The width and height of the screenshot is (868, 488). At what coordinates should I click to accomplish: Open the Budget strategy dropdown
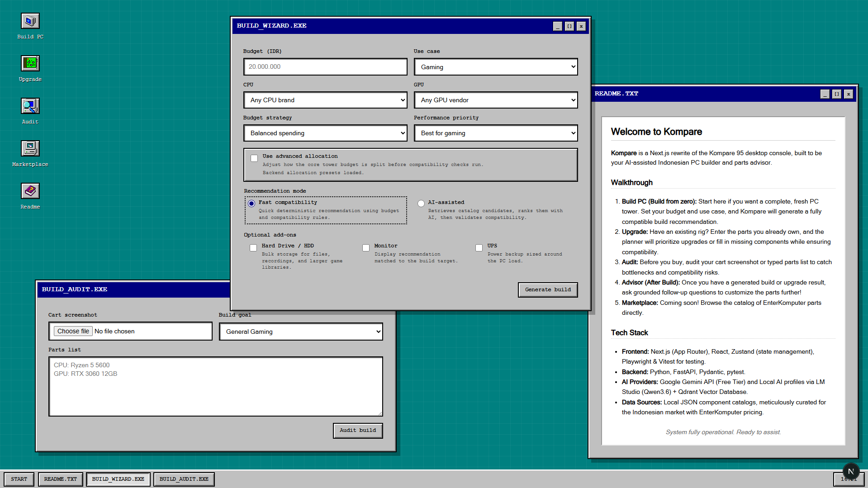tap(325, 133)
